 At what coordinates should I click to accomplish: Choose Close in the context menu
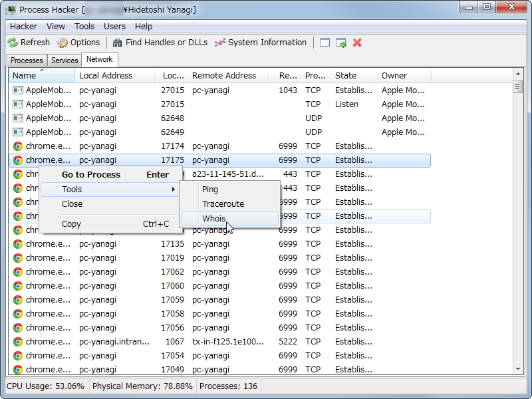110,204
